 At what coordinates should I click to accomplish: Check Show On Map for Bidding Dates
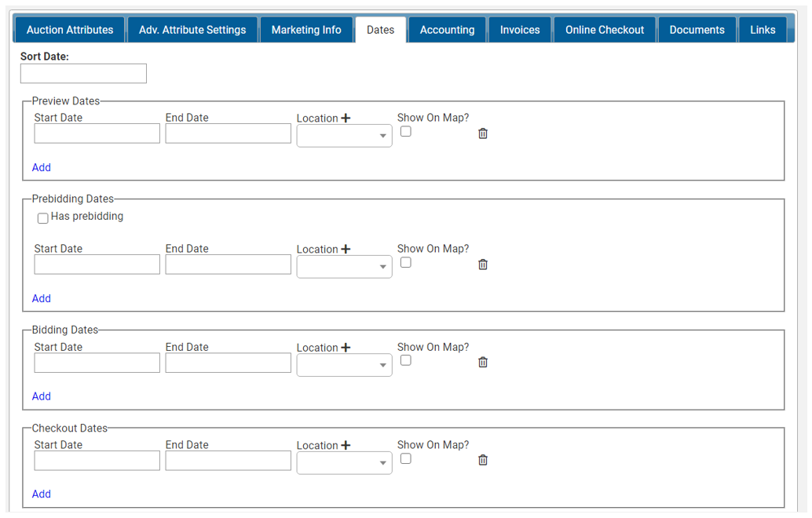[405, 359]
